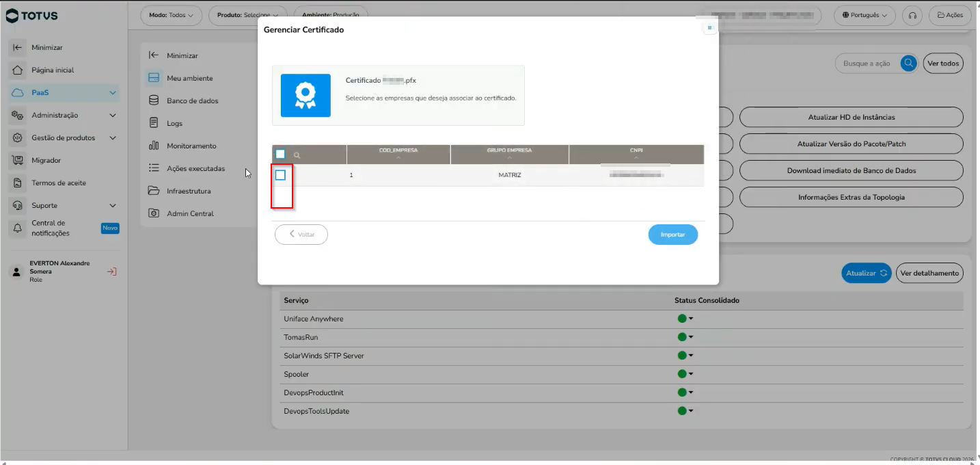Open Ações executadas list icon
This screenshot has width=980, height=465.
point(154,168)
